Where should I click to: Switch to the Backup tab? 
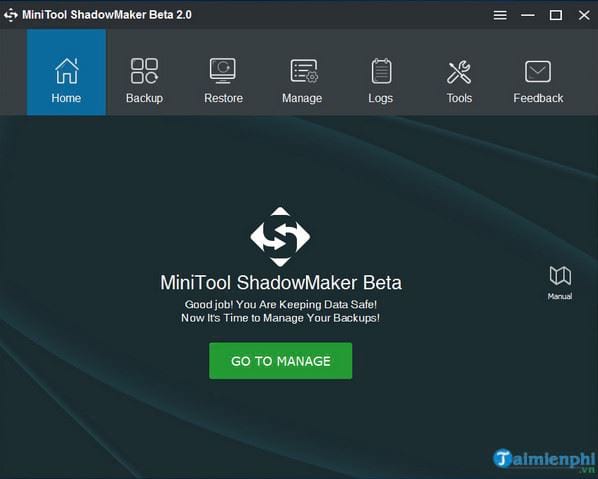point(145,80)
